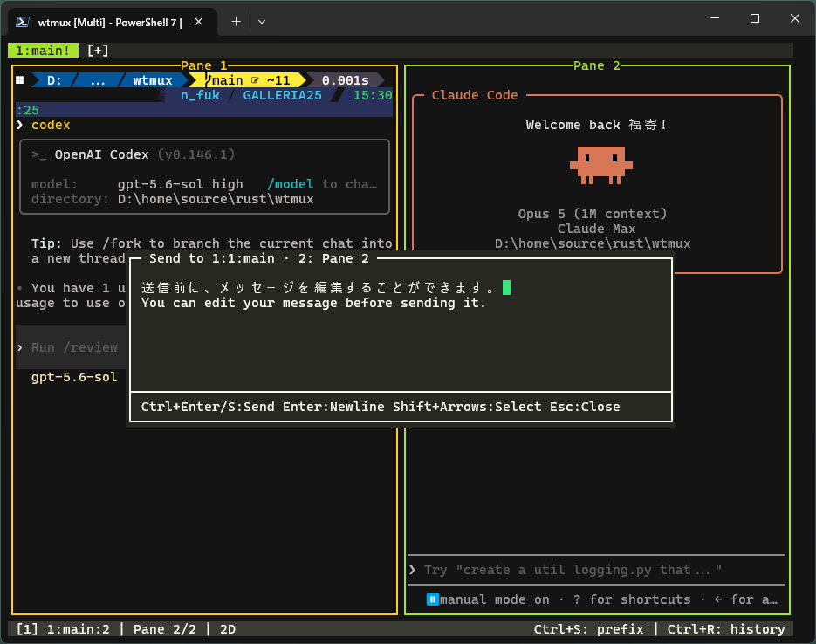
Task: Click the wtmux folder prompt segment
Action: tap(153, 80)
